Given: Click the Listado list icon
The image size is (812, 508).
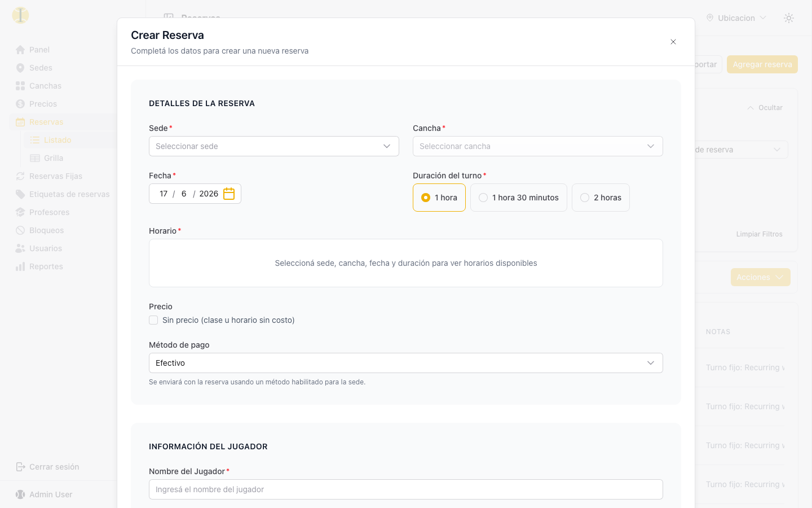Looking at the screenshot, I should coord(35,140).
